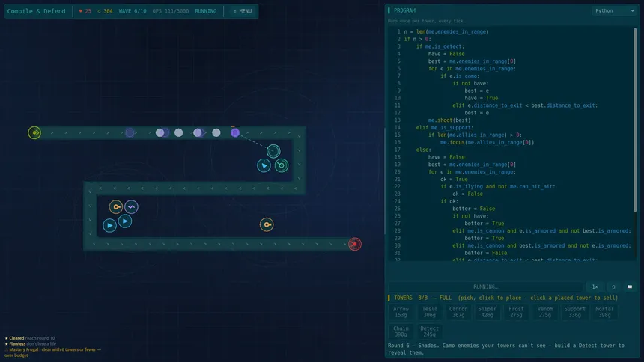Select the Chain tower for 398g
This screenshot has height=362, width=644.
pos(401,331)
